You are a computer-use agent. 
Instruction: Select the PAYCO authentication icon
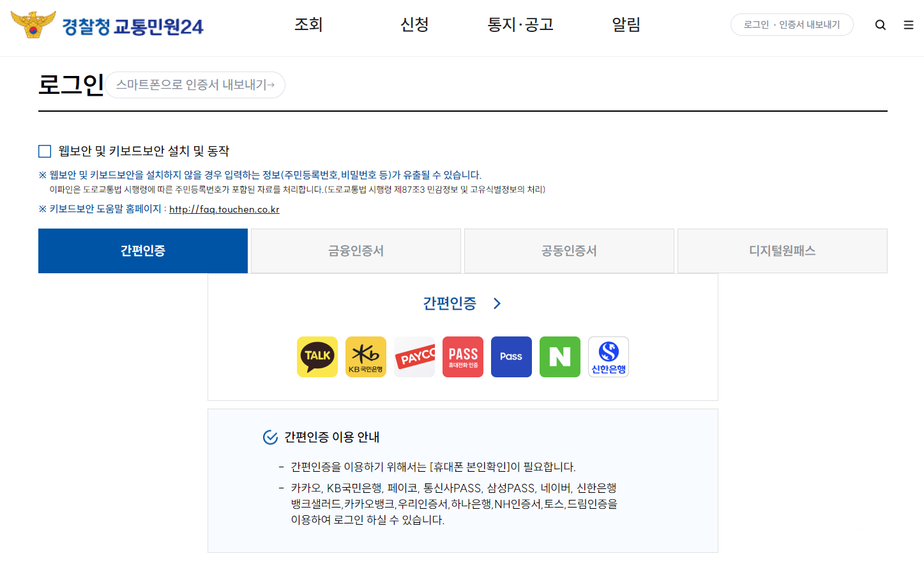click(414, 356)
